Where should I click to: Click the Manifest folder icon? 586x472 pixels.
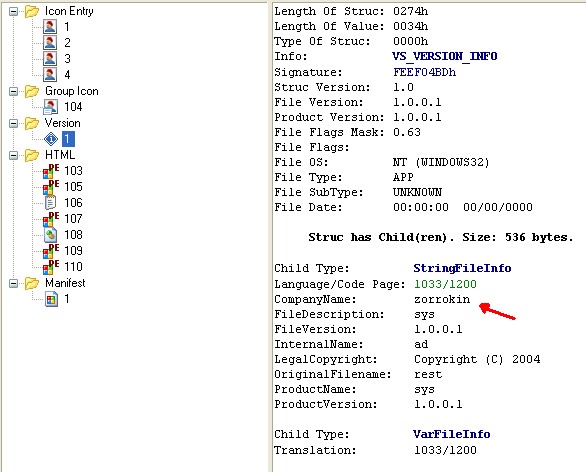click(x=32, y=283)
